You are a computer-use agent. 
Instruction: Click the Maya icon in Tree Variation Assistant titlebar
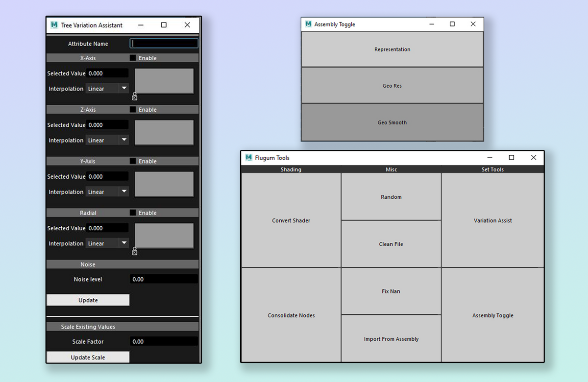[54, 24]
